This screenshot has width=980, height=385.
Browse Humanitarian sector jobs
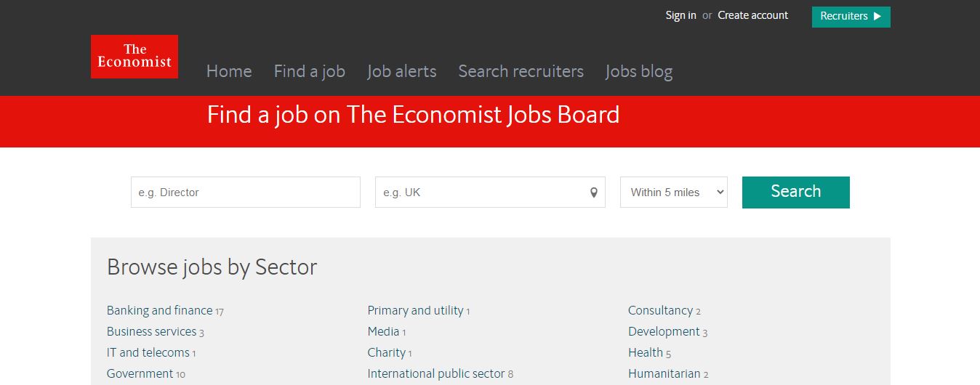click(x=664, y=373)
